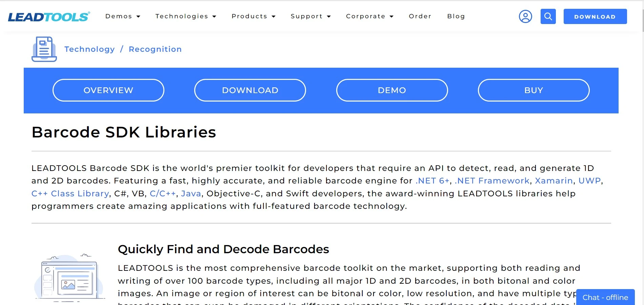Click the DEMO pill button
This screenshot has height=305, width=644.
click(x=392, y=90)
